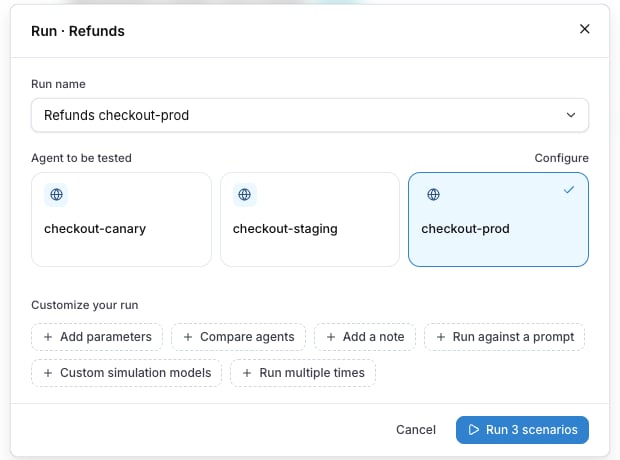Click the globe icon on checkout-canary card
This screenshot has width=620, height=460.
tap(56, 195)
